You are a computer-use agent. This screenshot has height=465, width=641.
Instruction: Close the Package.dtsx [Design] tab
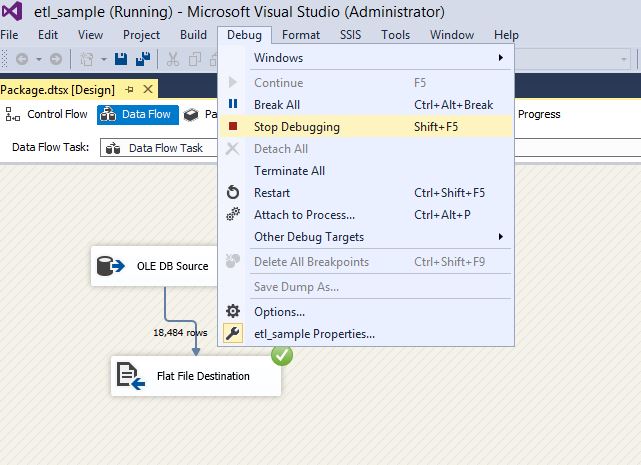[148, 90]
